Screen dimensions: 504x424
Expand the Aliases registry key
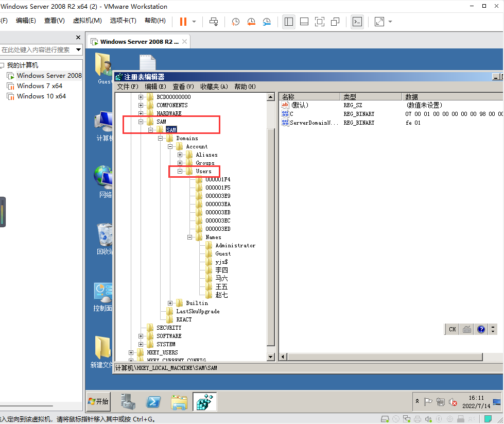click(x=180, y=155)
